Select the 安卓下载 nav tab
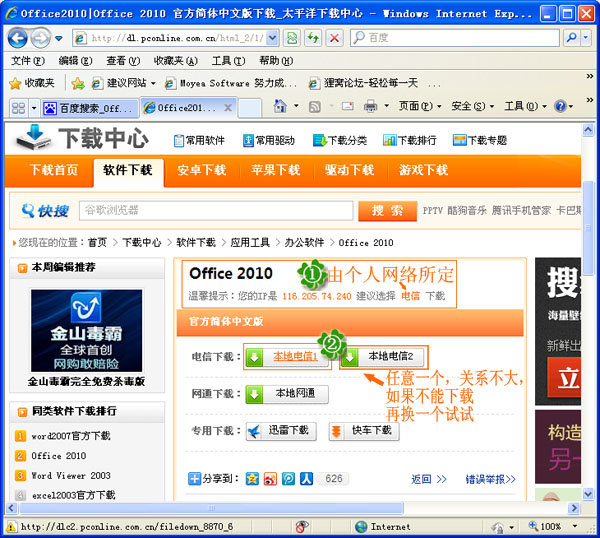 [202, 170]
